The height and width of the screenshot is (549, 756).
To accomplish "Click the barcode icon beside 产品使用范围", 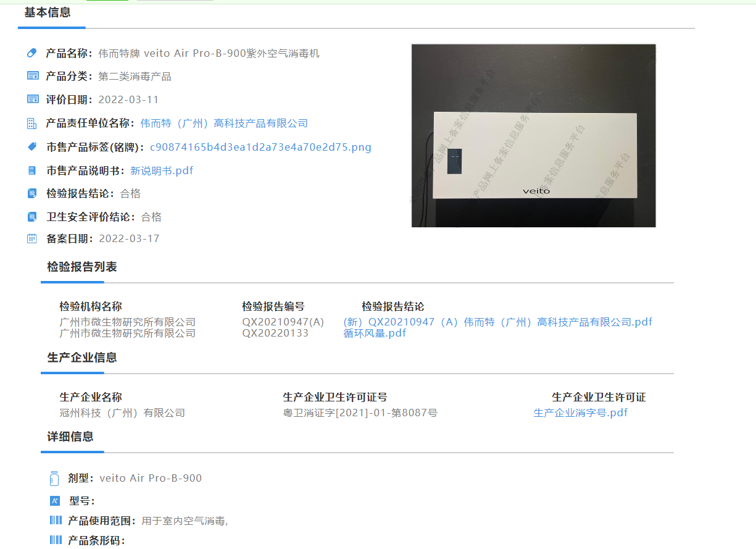I will tap(56, 521).
